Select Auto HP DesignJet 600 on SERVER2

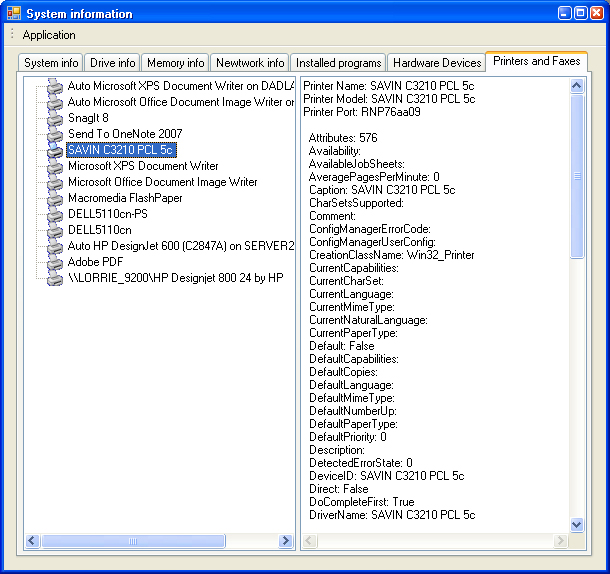click(181, 246)
